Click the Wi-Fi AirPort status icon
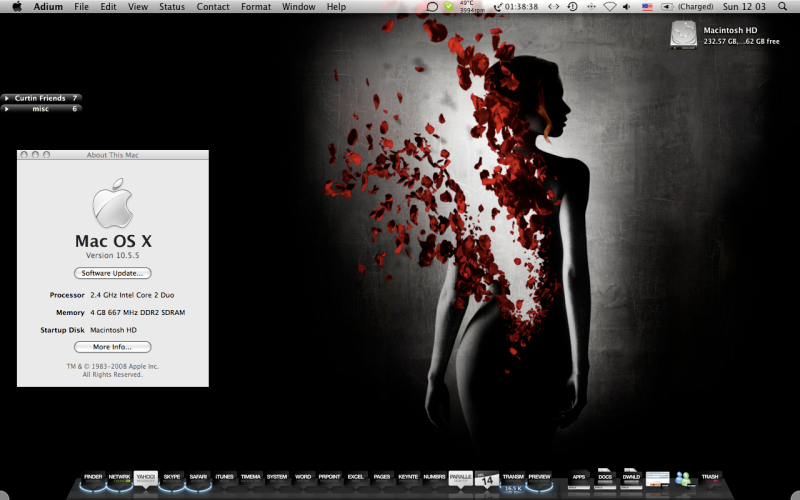 point(610,7)
